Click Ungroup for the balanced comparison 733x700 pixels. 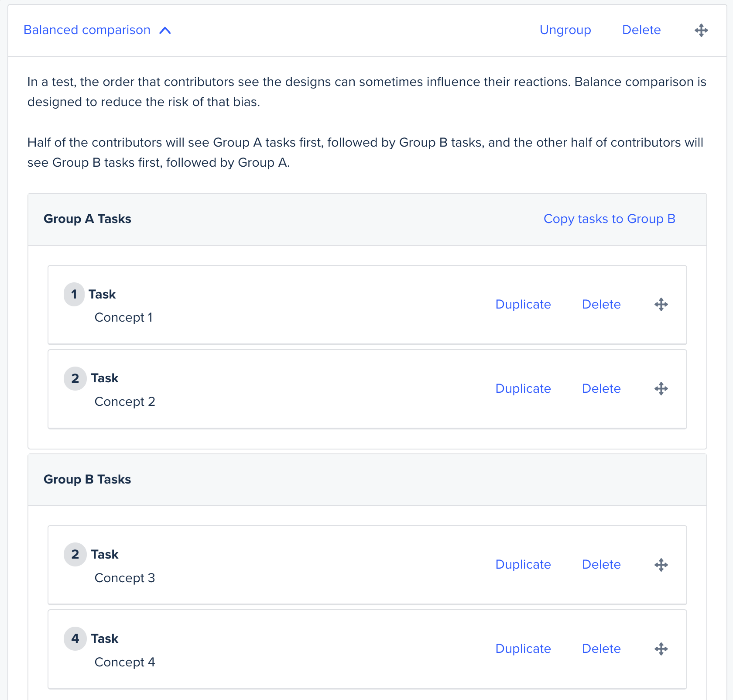[565, 30]
